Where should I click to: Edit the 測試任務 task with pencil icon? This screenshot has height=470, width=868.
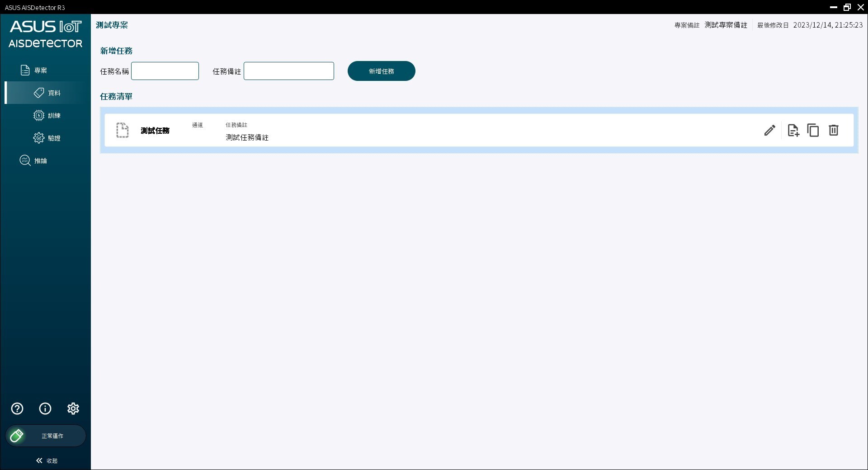pos(769,130)
